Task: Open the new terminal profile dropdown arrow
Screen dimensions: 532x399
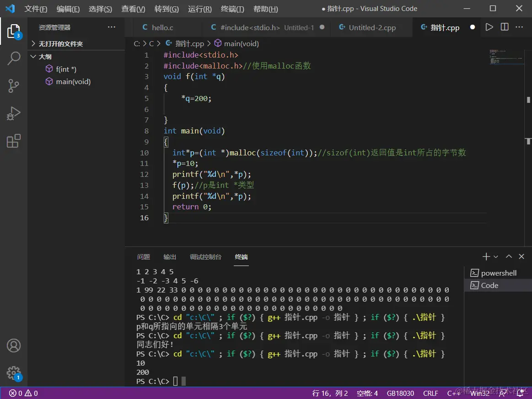Action: pos(496,257)
